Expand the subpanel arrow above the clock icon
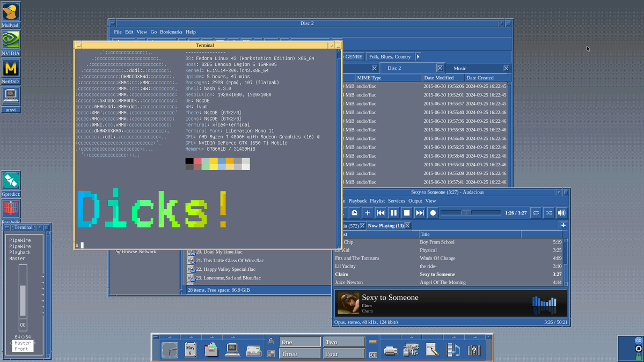 coord(170,337)
